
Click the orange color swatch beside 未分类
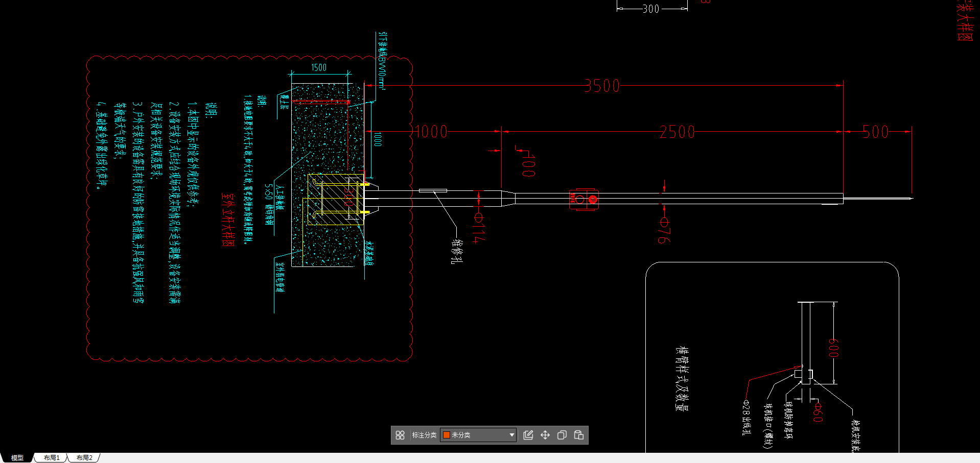(446, 435)
